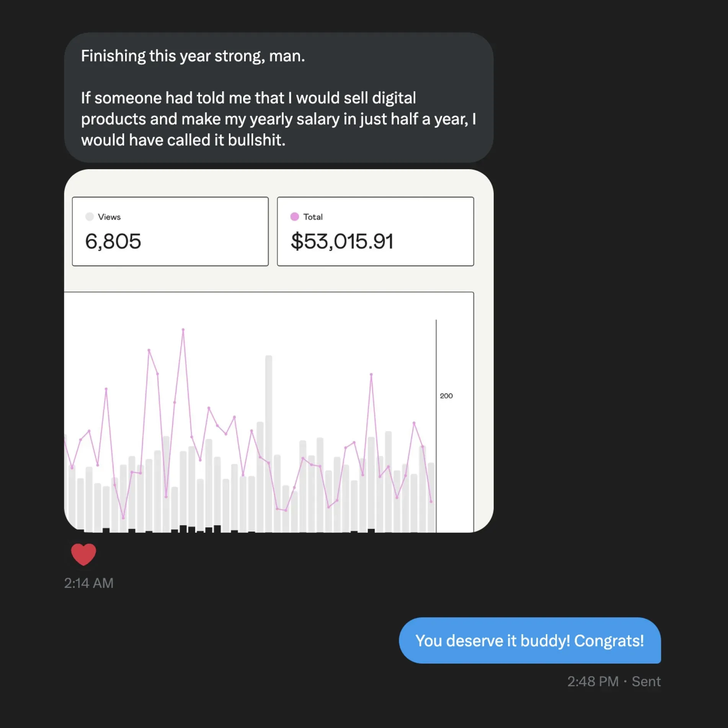Viewport: 728px width, 728px height.
Task: Click the last pink data point on chart
Action: click(x=431, y=501)
